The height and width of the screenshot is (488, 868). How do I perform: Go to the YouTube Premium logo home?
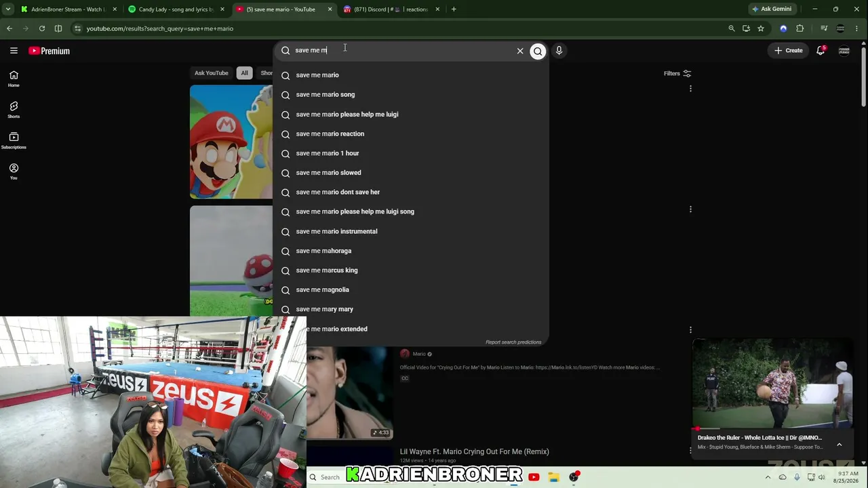click(49, 51)
